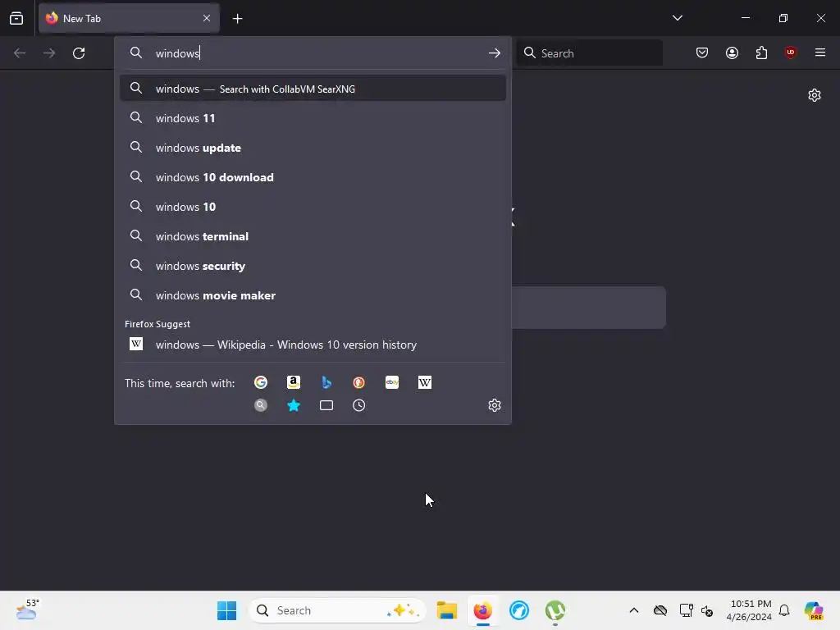
Task: Click the taskbar Search box
Action: click(337, 610)
